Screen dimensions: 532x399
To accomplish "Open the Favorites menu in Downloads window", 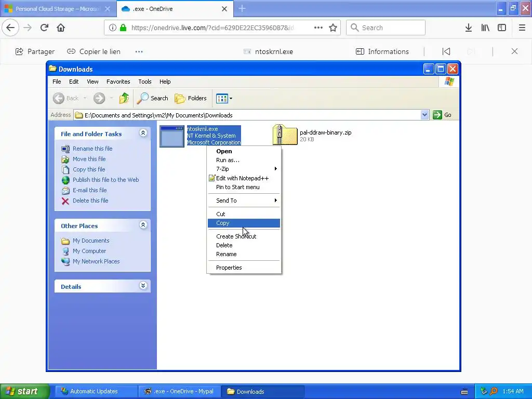I will (x=118, y=82).
